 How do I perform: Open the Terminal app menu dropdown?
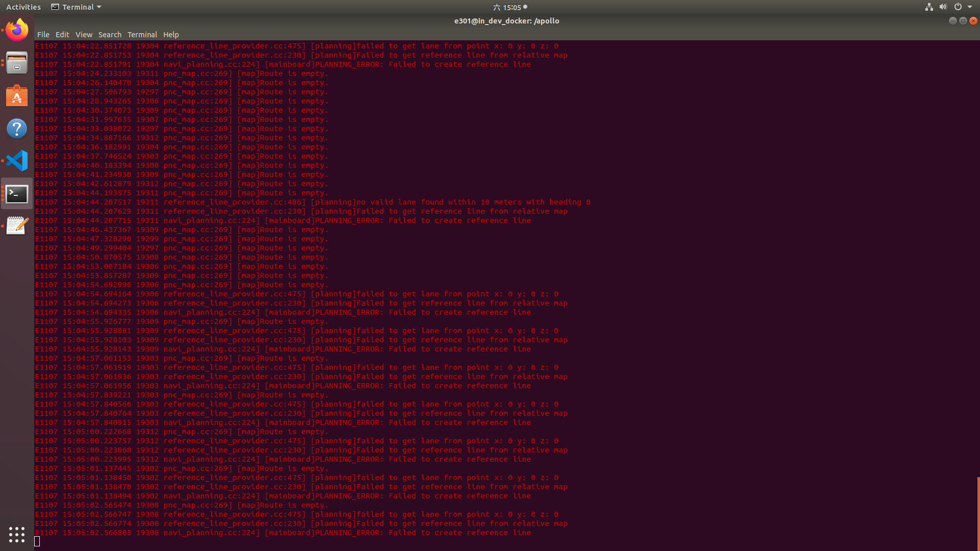[x=77, y=7]
